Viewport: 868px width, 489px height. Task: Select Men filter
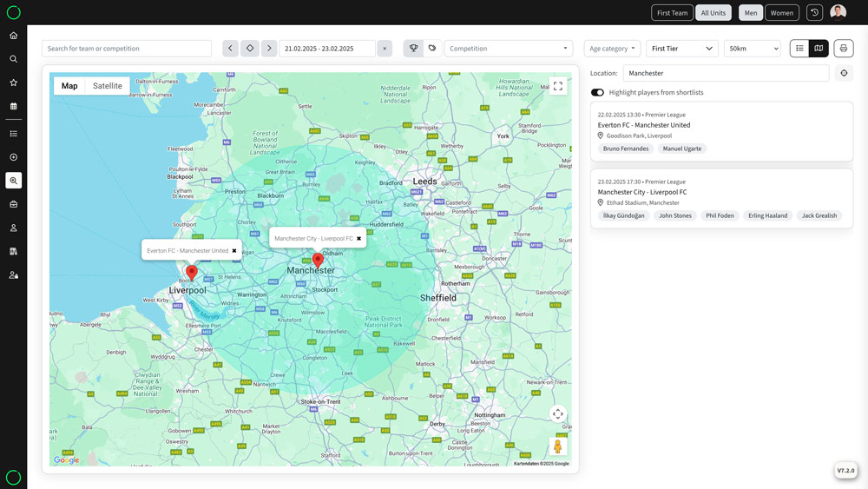click(x=751, y=13)
